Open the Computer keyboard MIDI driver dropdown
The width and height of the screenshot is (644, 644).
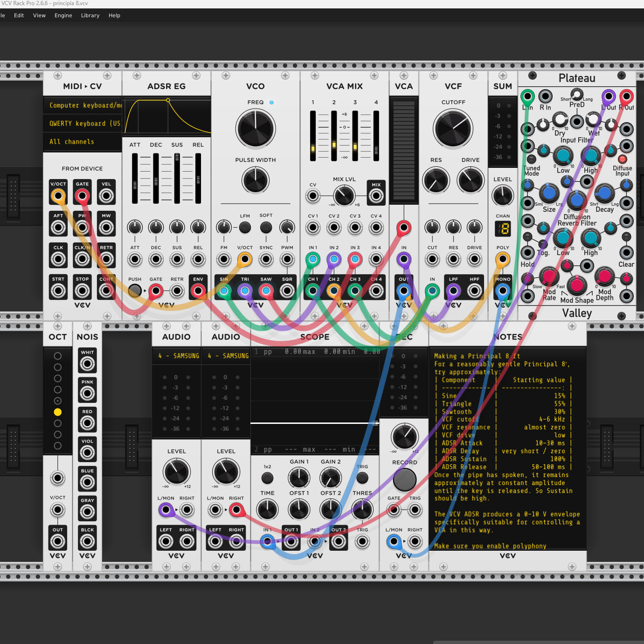83,105
